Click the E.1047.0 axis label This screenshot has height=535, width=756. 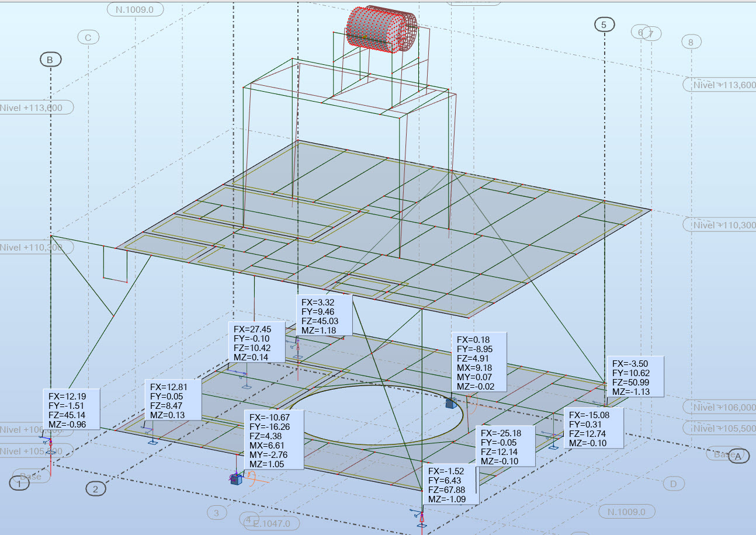coord(272,523)
